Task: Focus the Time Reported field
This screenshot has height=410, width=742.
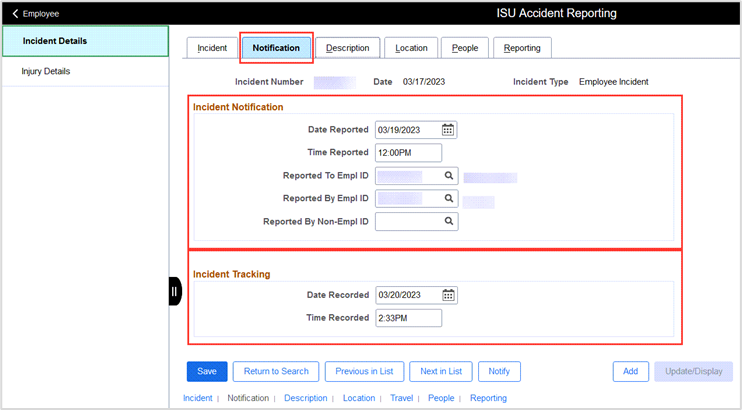Action: tap(408, 153)
